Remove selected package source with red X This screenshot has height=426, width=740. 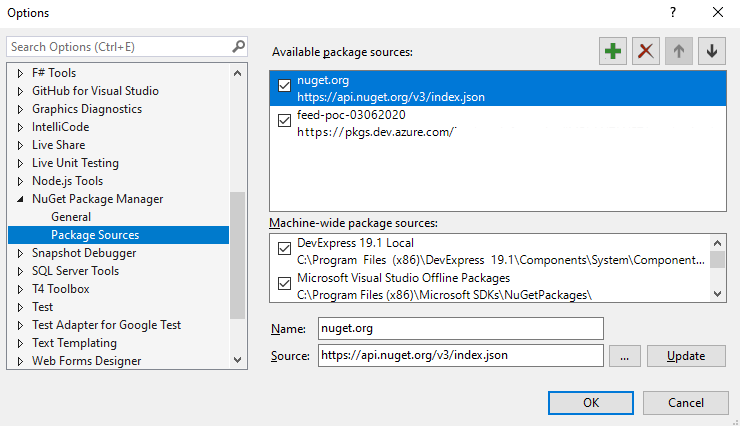[x=646, y=51]
